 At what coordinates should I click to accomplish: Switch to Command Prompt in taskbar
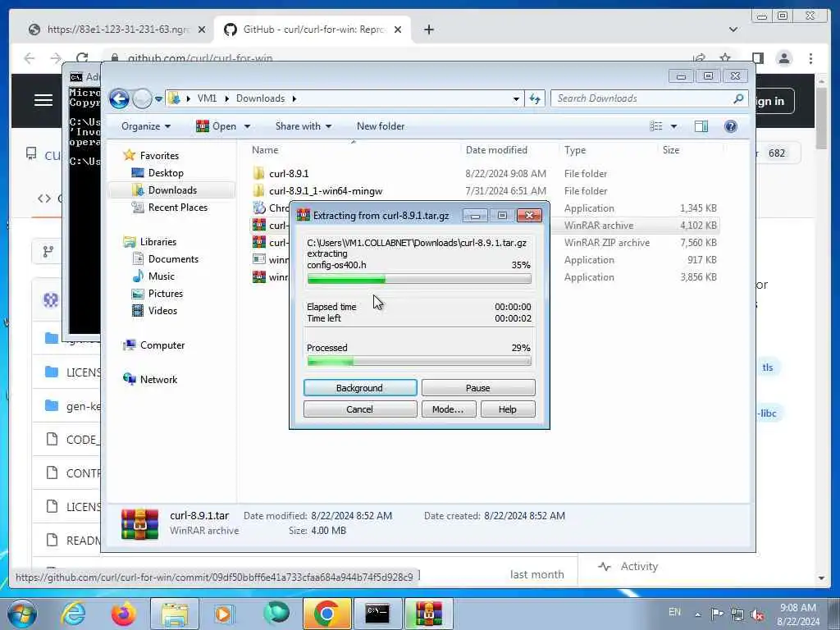coord(377,614)
